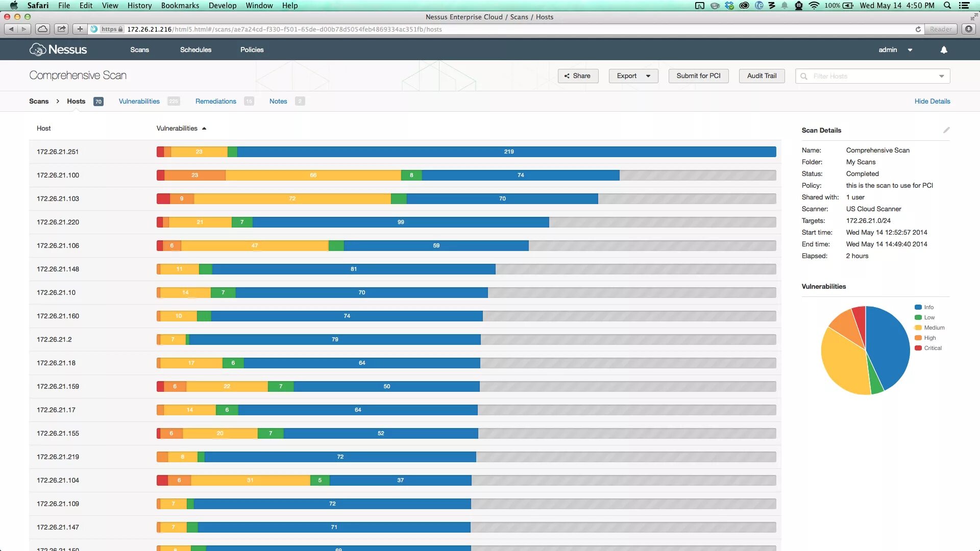Click the Nessus logo icon
This screenshot has width=980, height=551.
[x=38, y=49]
